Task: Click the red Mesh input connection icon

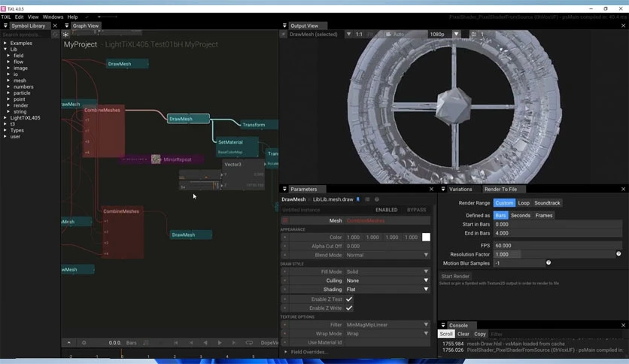Action: point(285,220)
